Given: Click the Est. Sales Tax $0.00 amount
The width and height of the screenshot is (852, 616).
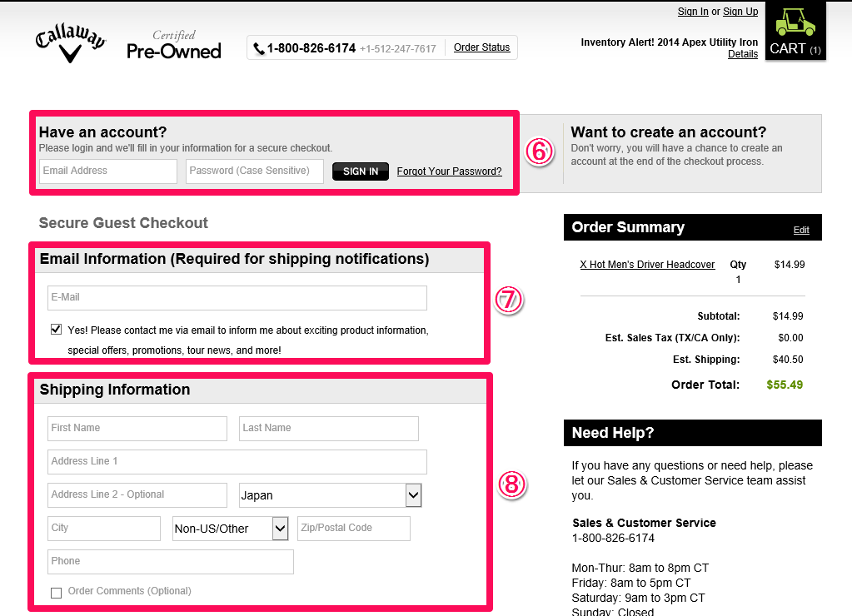Looking at the screenshot, I should (790, 338).
